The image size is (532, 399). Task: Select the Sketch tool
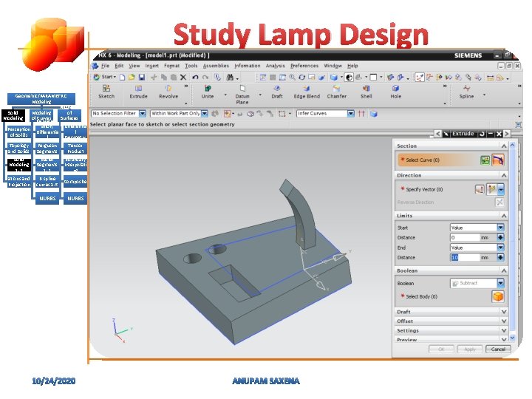pos(106,92)
